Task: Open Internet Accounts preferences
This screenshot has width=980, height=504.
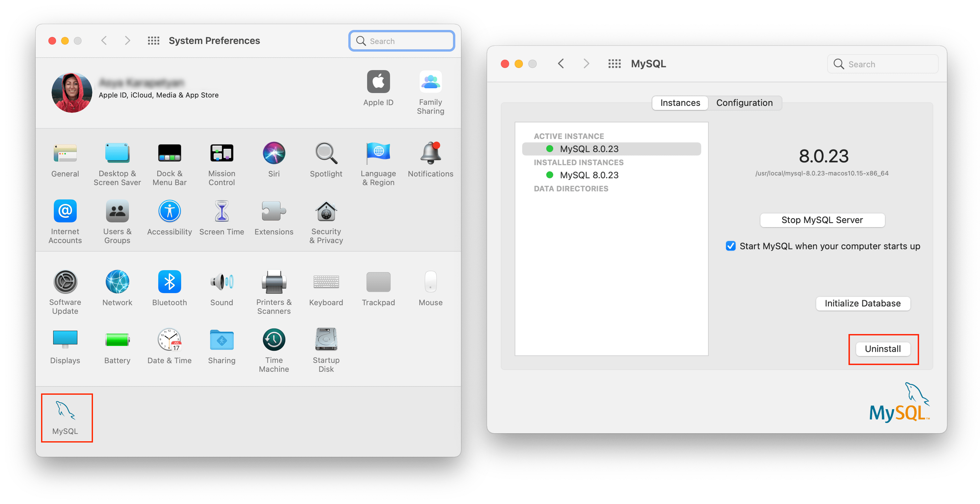Action: click(x=65, y=222)
